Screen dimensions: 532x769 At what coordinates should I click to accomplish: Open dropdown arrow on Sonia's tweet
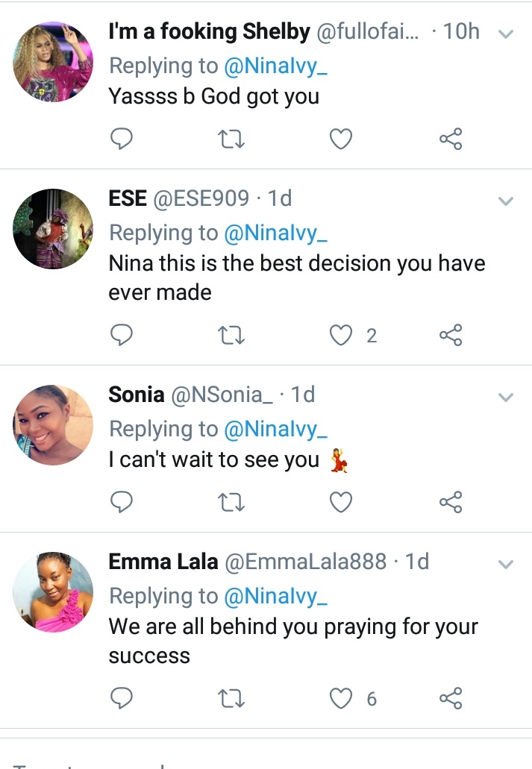[506, 397]
